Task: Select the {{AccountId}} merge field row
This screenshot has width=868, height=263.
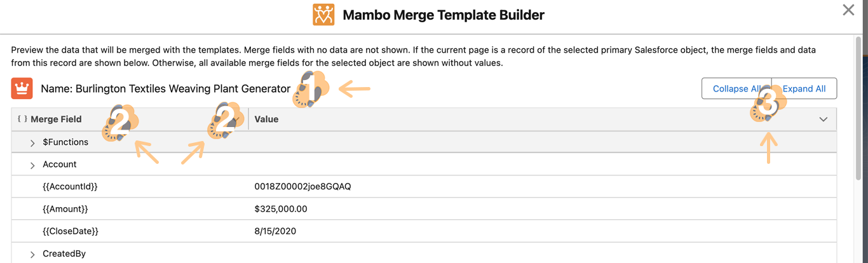Action: (x=70, y=187)
